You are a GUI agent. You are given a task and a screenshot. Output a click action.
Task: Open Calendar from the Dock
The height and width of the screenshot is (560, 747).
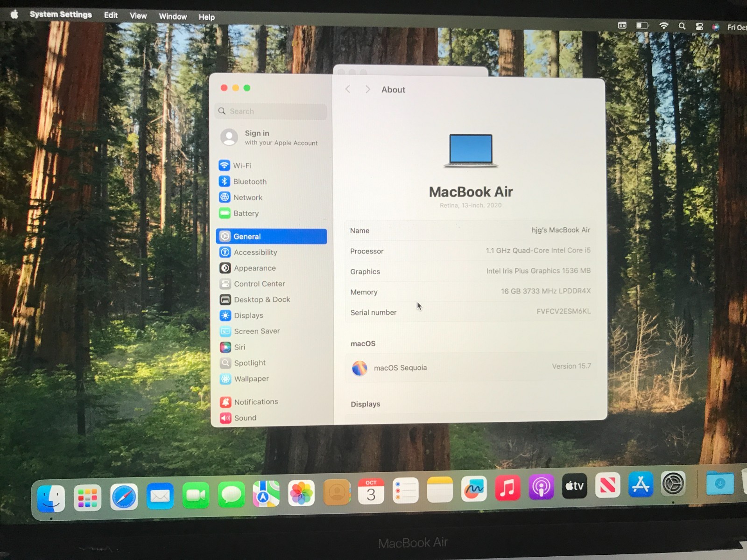371,491
